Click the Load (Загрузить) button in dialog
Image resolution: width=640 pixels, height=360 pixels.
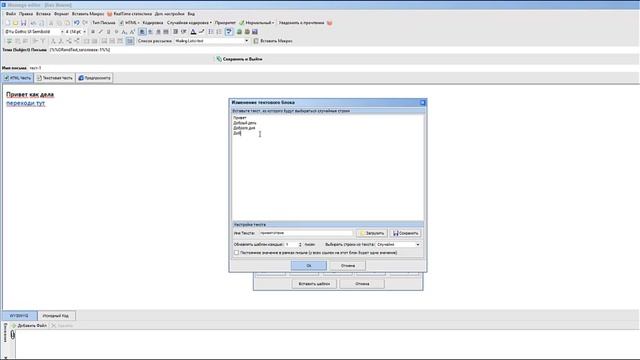click(371, 233)
